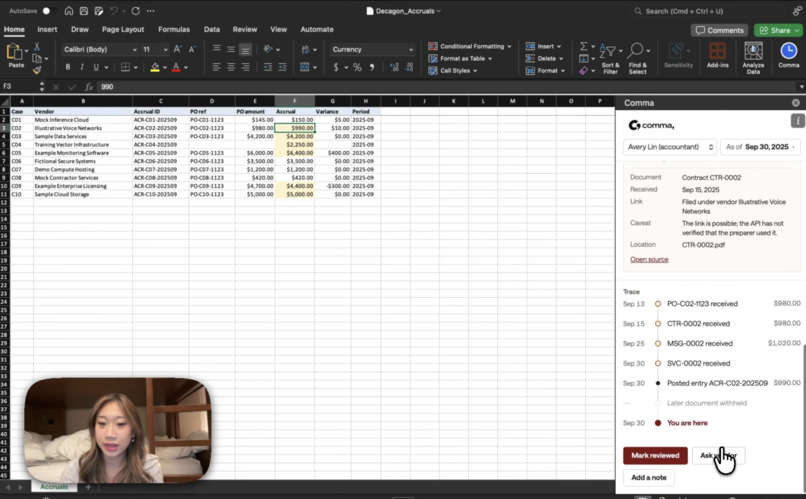The width and height of the screenshot is (806, 499).
Task: Select the Accruals sheet tab
Action: coord(54,487)
